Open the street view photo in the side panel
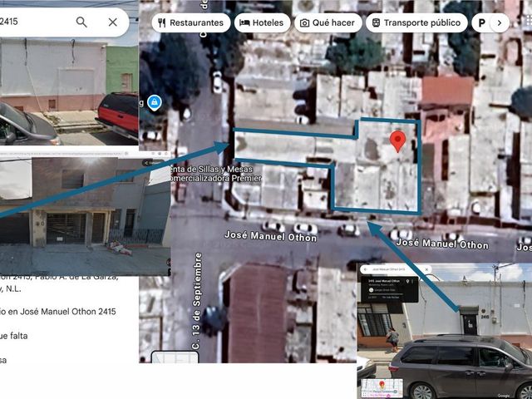 point(69,91)
